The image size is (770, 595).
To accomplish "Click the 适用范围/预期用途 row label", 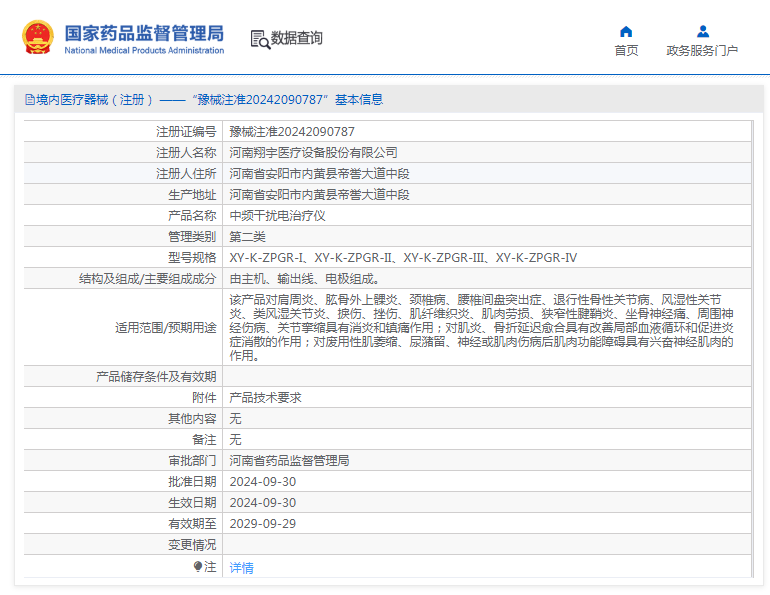I will (x=165, y=327).
